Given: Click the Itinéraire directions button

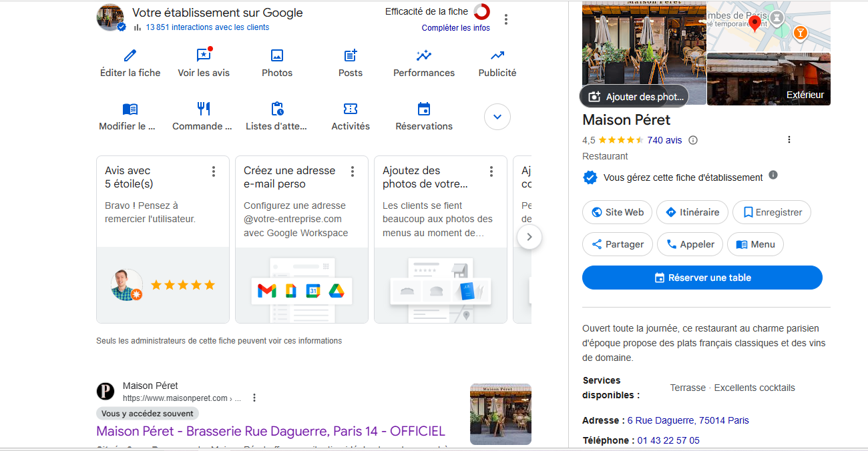Looking at the screenshot, I should tap(692, 212).
